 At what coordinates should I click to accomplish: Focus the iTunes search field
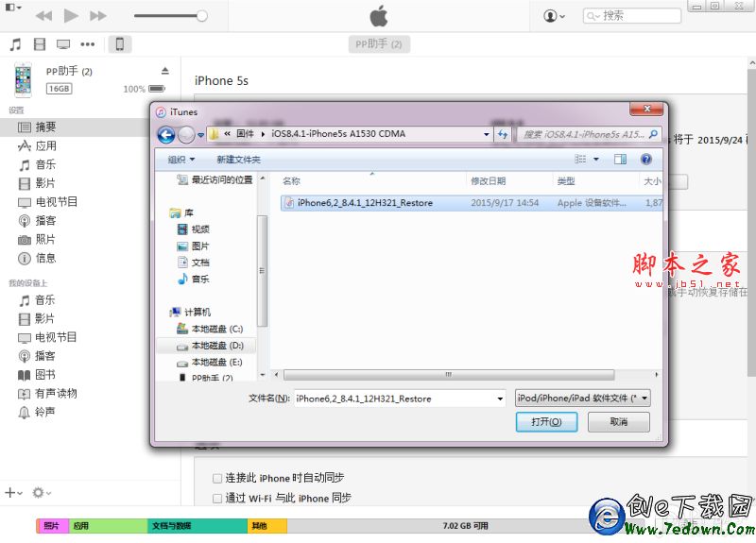[x=631, y=16]
